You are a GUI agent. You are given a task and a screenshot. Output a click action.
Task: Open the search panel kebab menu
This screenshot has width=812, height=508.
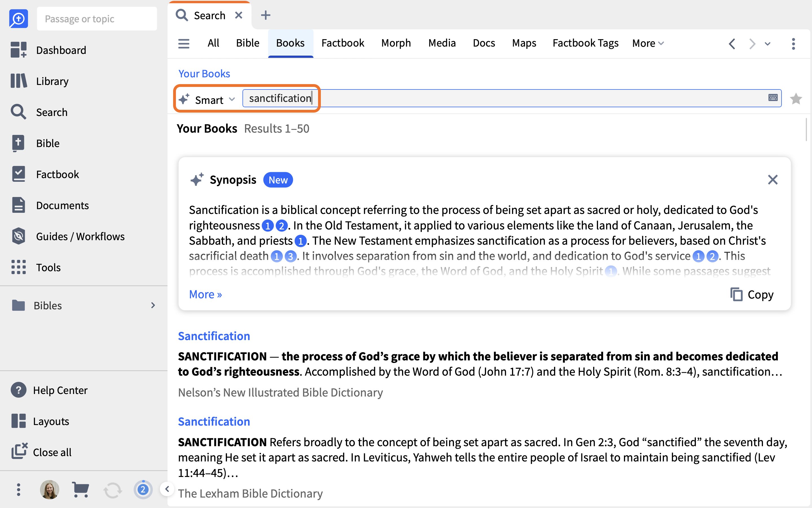click(793, 44)
